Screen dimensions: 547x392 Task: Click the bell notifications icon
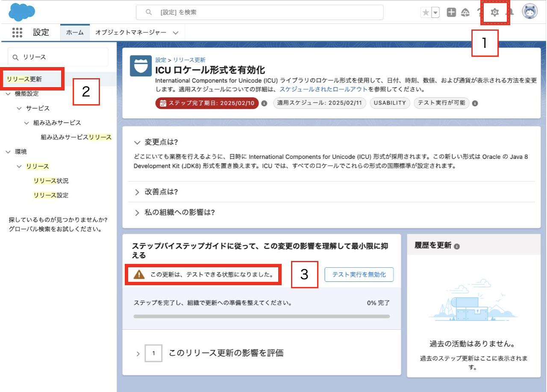coord(511,12)
